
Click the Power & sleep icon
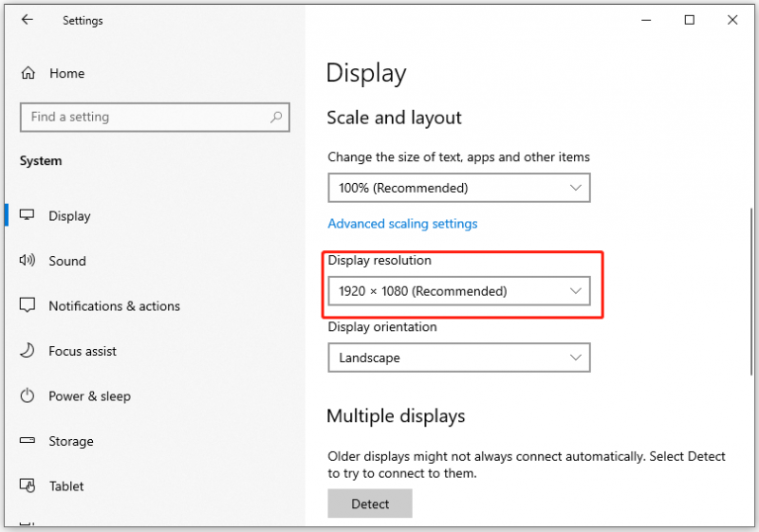(x=28, y=395)
